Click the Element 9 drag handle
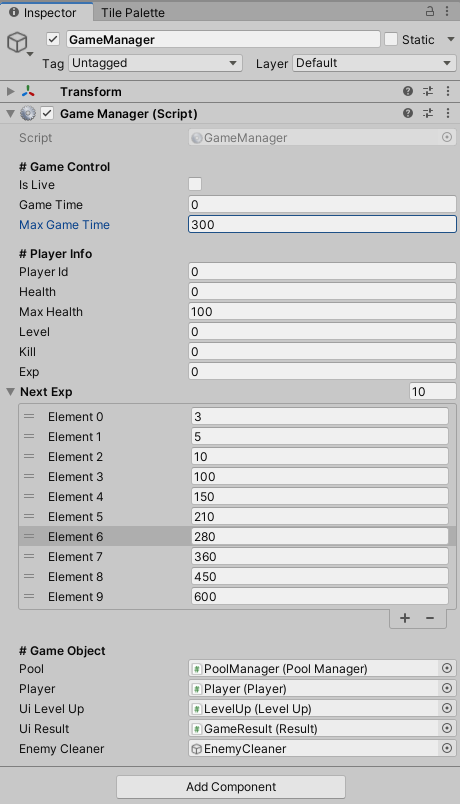 [x=29, y=596]
